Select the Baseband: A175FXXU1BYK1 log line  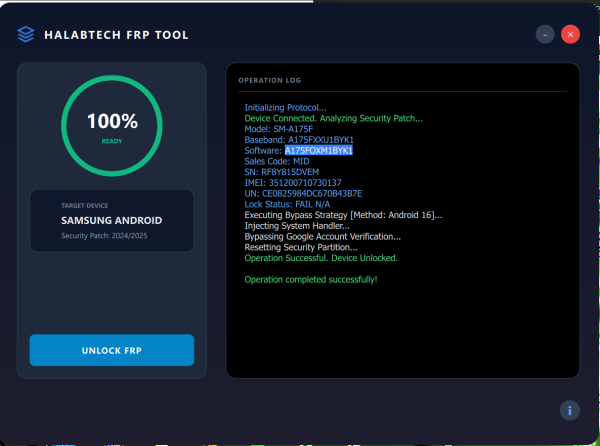tap(299, 140)
